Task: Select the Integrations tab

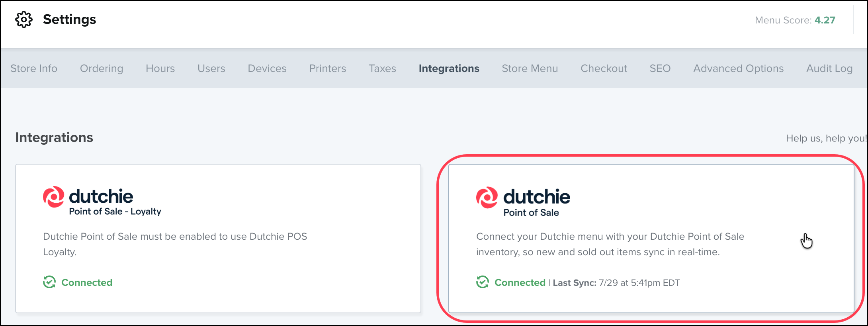Action: (x=449, y=68)
